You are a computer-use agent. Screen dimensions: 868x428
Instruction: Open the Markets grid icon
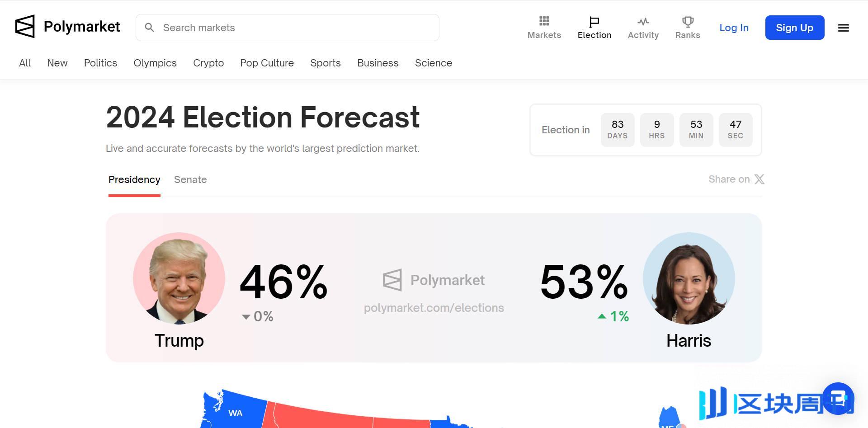(544, 21)
